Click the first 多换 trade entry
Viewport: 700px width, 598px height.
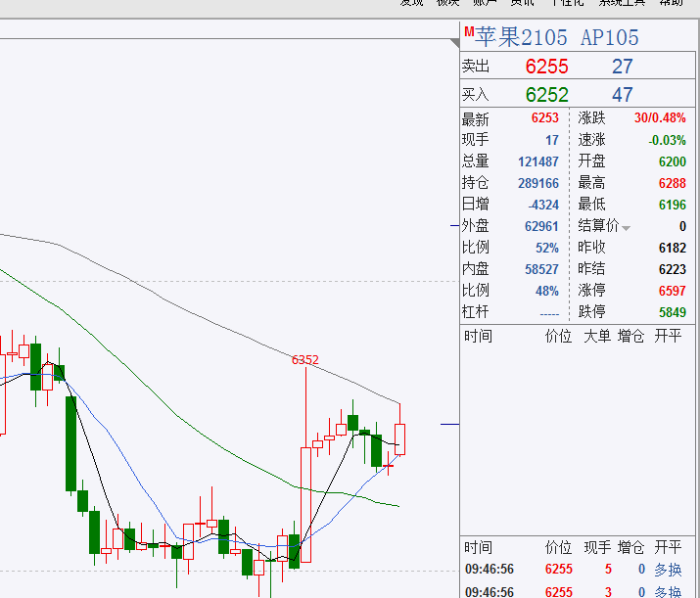668,569
